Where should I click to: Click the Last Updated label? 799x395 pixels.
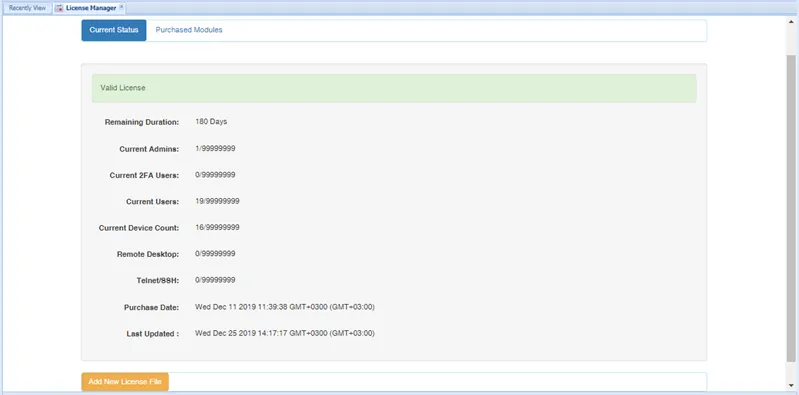tap(153, 334)
